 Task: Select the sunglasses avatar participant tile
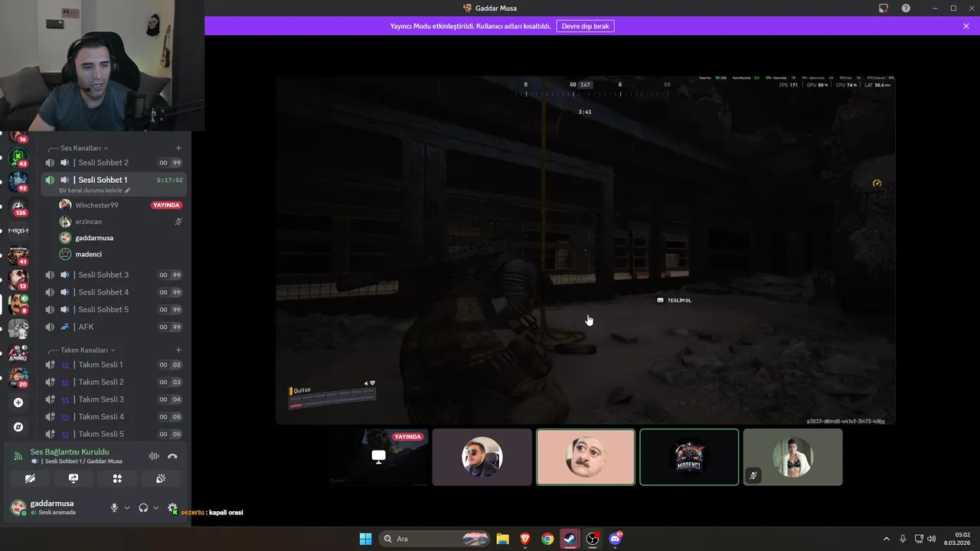click(482, 457)
